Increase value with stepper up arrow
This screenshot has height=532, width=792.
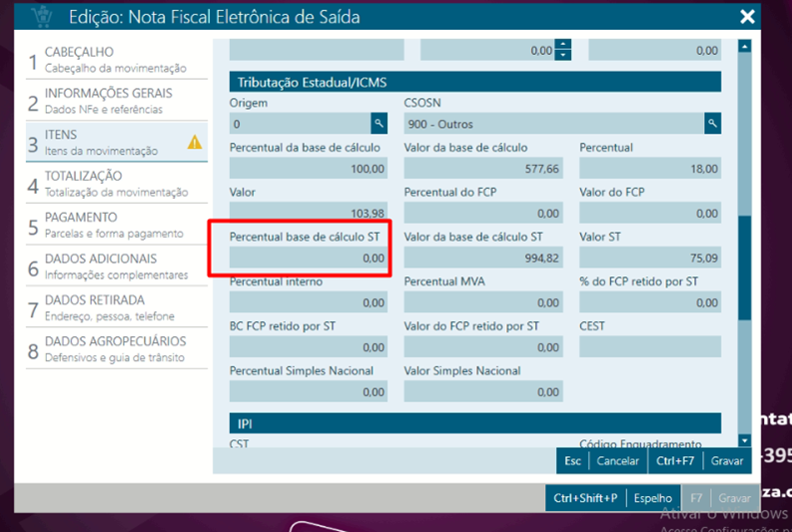click(x=563, y=45)
